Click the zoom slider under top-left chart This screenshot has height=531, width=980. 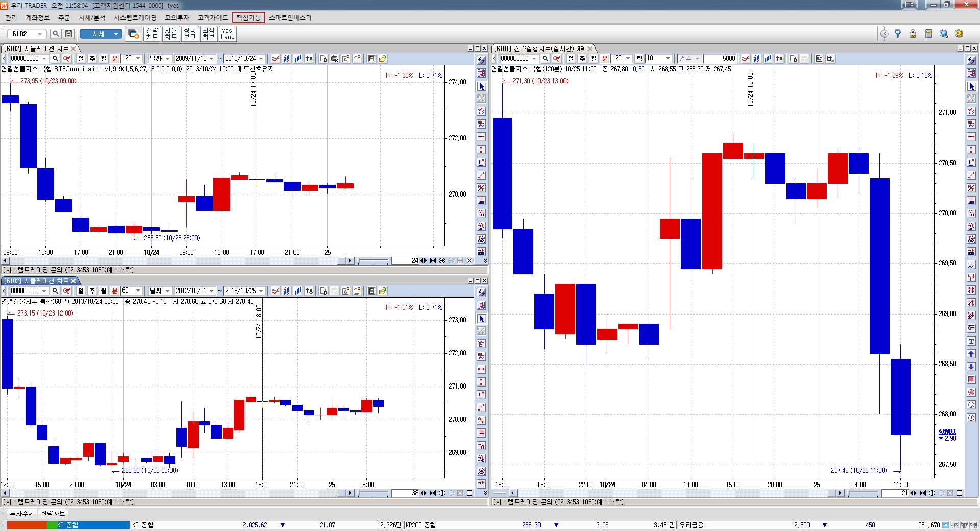(373, 261)
